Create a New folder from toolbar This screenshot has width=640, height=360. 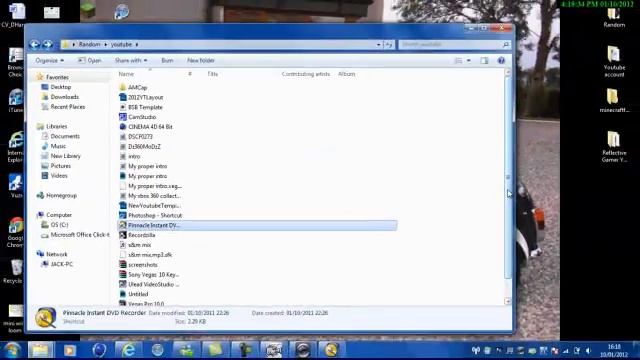pos(200,60)
